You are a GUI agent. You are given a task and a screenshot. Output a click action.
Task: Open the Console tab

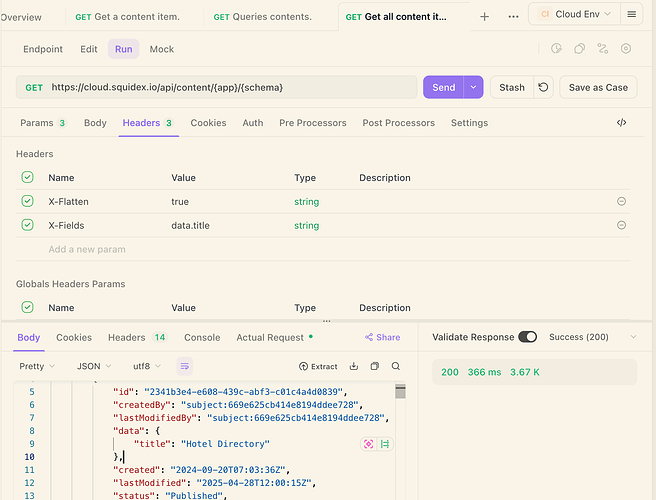click(202, 337)
